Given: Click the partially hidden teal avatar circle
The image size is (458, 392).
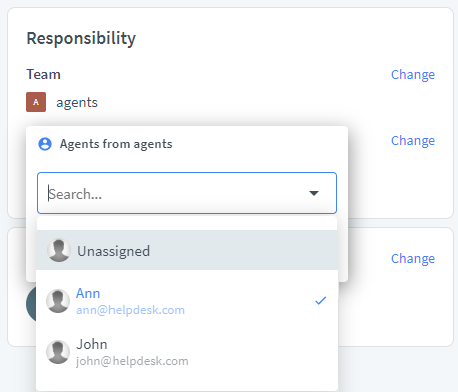Looking at the screenshot, I should pyautogui.click(x=31, y=304).
